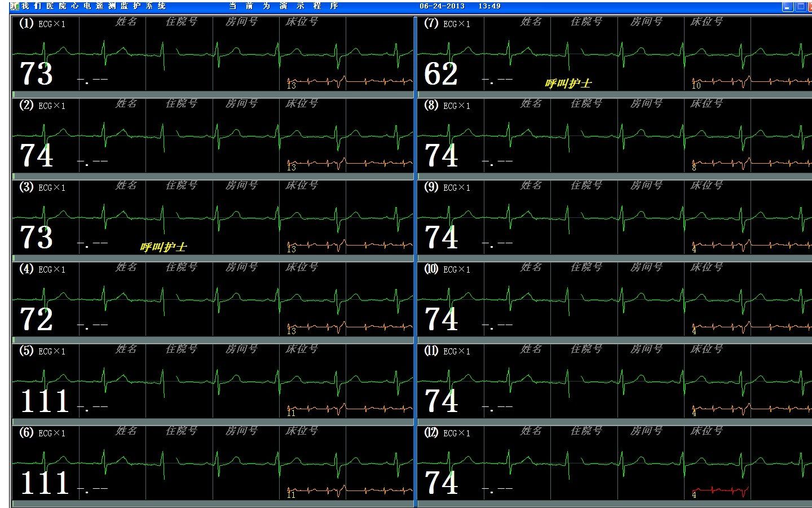
Task: Click the 姓名 field on channel 7
Action: 531,21
